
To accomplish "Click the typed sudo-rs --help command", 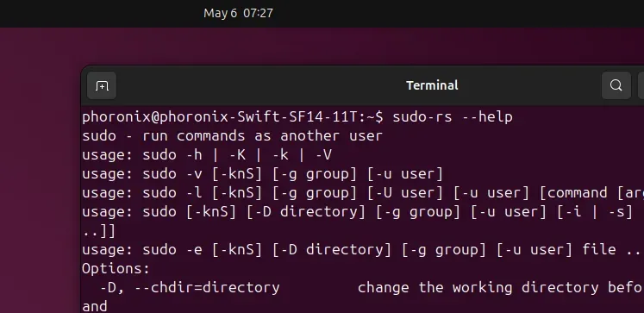I will 453,117.
